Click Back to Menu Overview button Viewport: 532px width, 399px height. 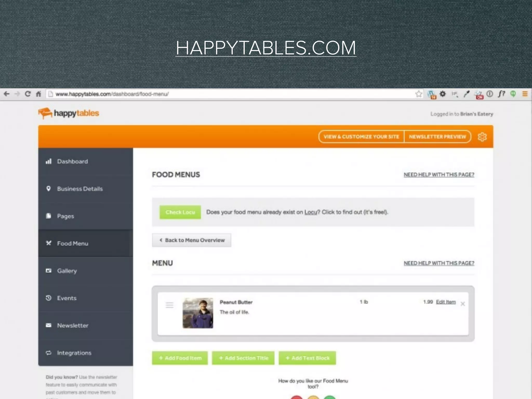(192, 240)
